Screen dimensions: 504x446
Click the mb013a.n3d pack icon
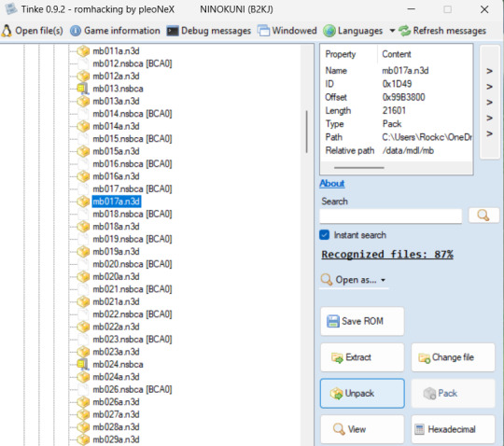[83, 101]
